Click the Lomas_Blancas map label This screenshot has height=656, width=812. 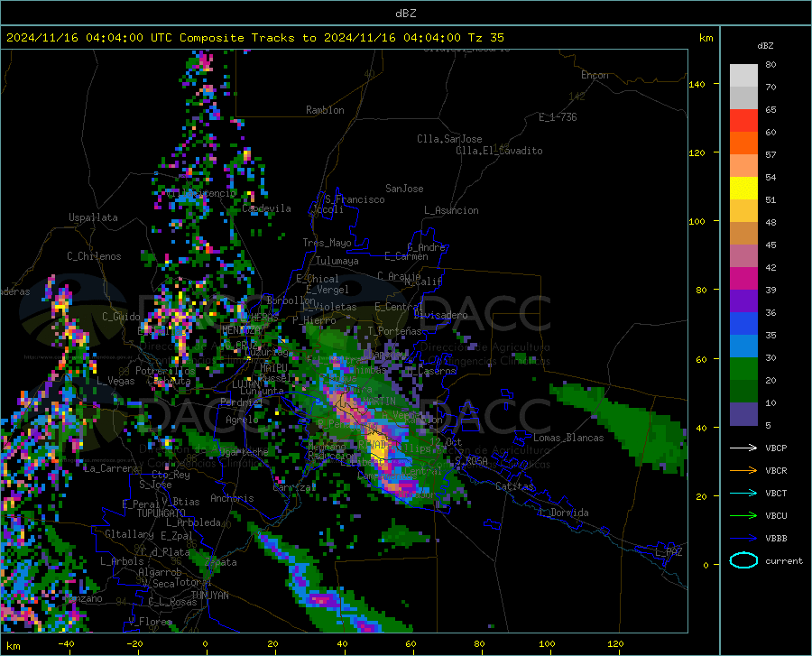pyautogui.click(x=568, y=438)
